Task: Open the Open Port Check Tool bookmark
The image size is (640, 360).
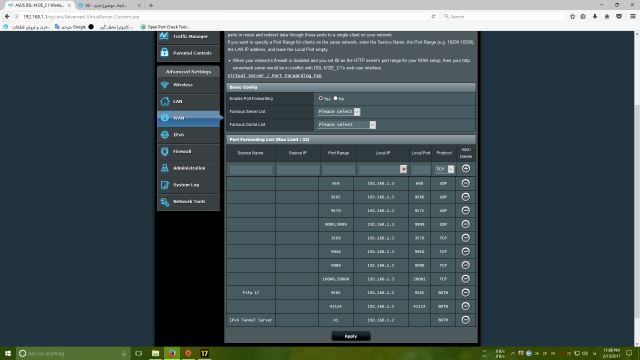Action: pyautogui.click(x=164, y=27)
